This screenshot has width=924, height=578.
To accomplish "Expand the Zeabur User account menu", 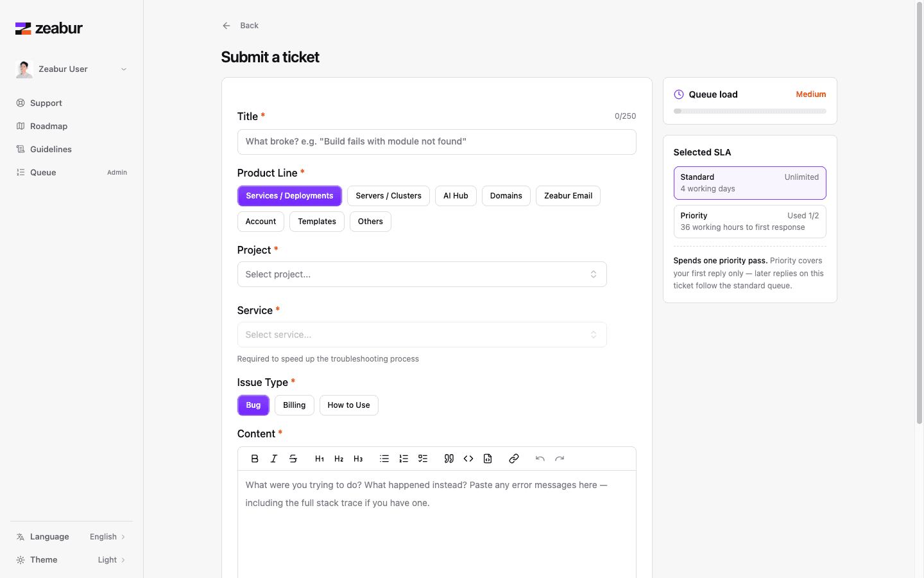I will (71, 69).
